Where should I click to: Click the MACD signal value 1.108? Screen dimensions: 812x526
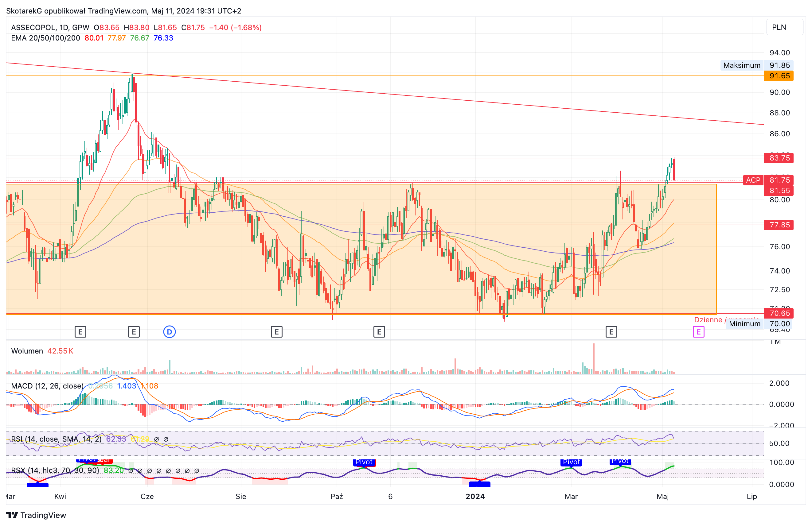tap(150, 386)
